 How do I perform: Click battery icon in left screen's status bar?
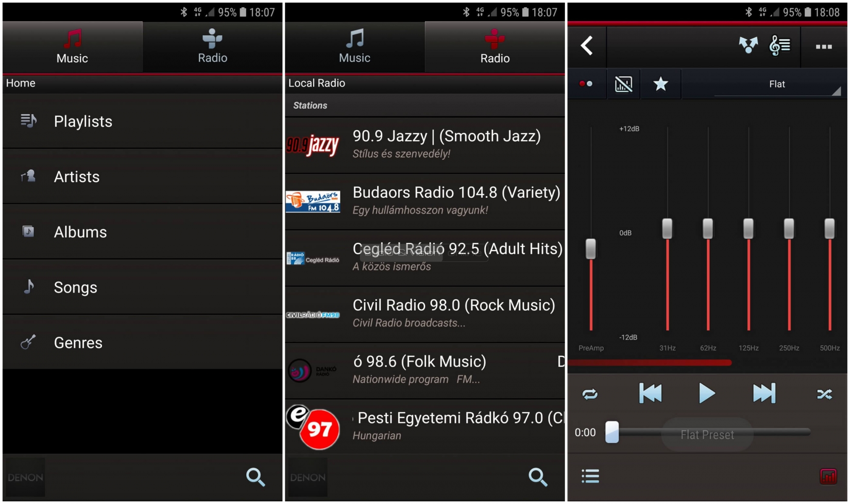point(243,12)
